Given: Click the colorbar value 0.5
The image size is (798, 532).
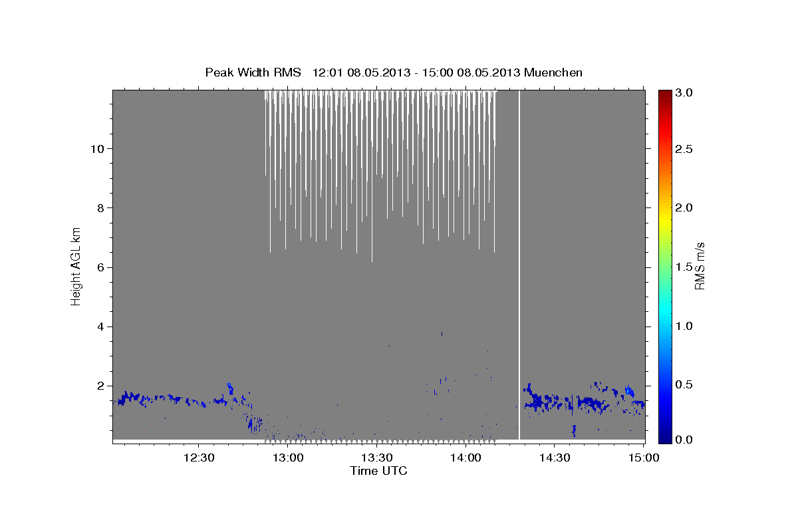Looking at the screenshot, I should [x=684, y=384].
